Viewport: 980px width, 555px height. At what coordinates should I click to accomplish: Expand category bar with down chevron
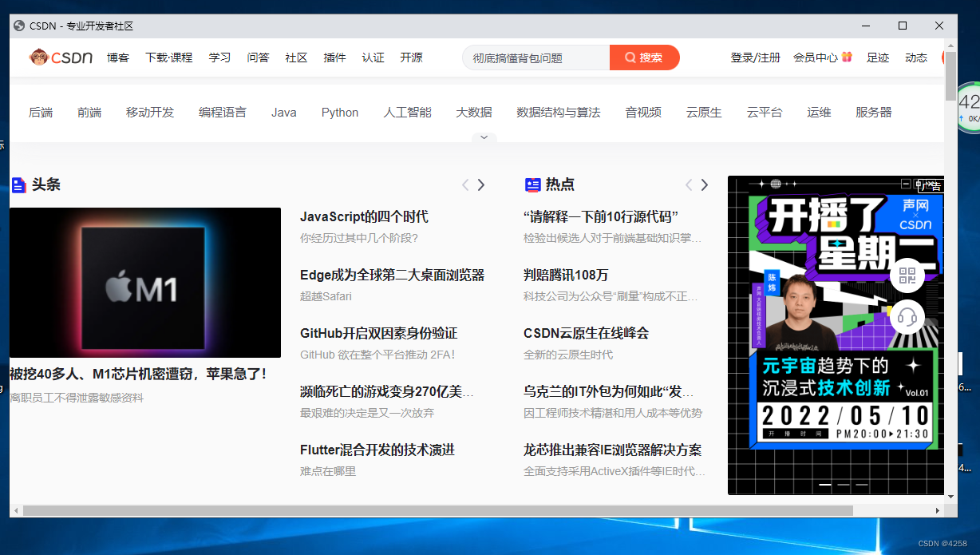[484, 137]
